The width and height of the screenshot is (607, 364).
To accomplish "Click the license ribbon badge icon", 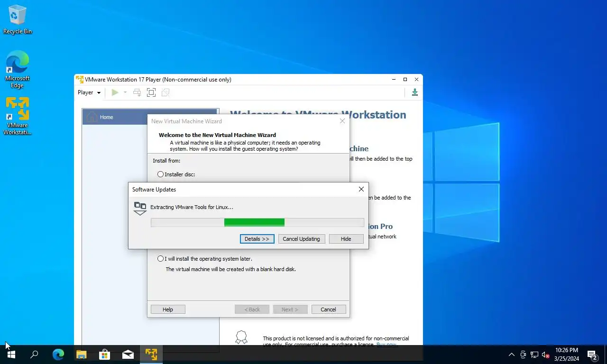I will 241,337.
